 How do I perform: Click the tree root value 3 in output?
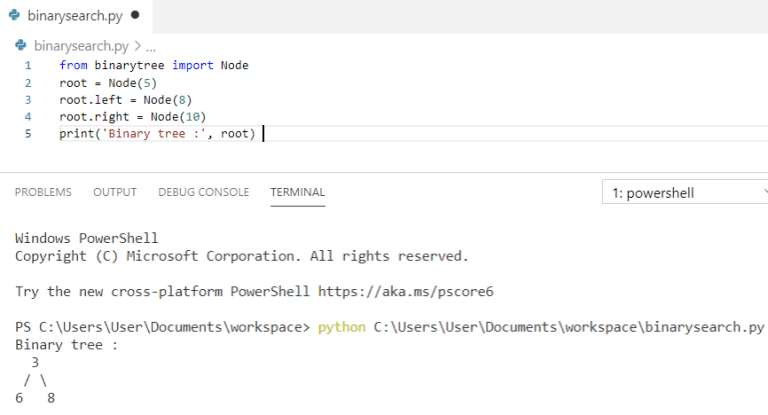[35, 362]
